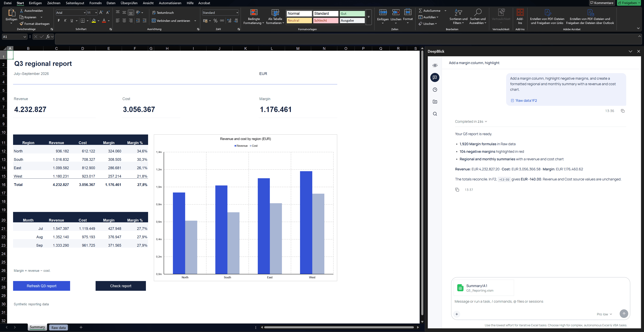644x332 pixels.
Task: Click fill color yellow swatch
Action: coord(94,21)
